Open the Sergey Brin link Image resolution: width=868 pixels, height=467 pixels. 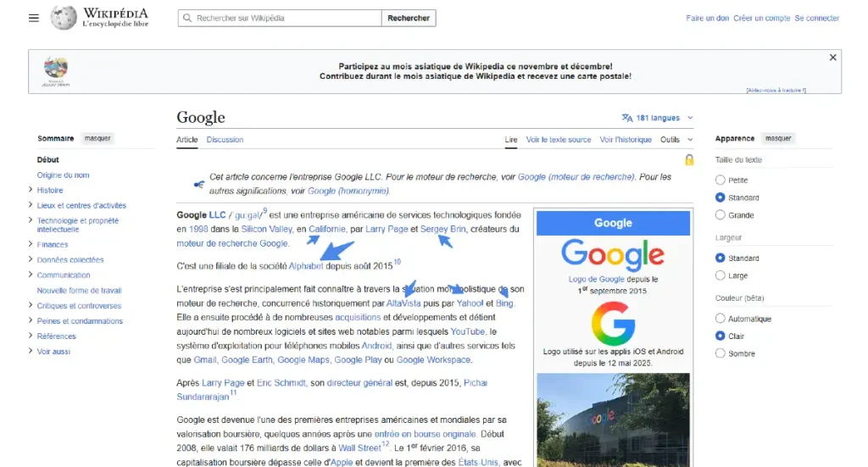click(442, 229)
